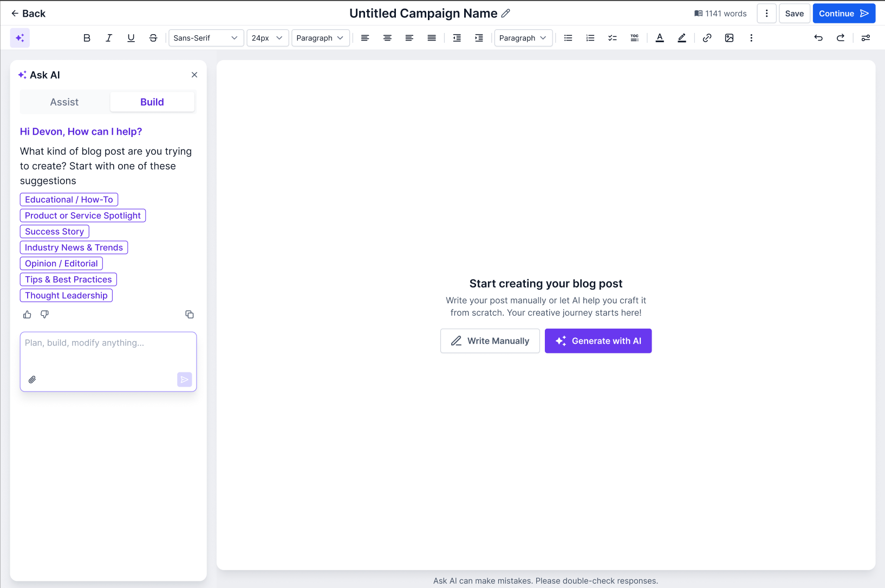The width and height of the screenshot is (885, 588).
Task: Send the AI prompt
Action: pyautogui.click(x=185, y=380)
